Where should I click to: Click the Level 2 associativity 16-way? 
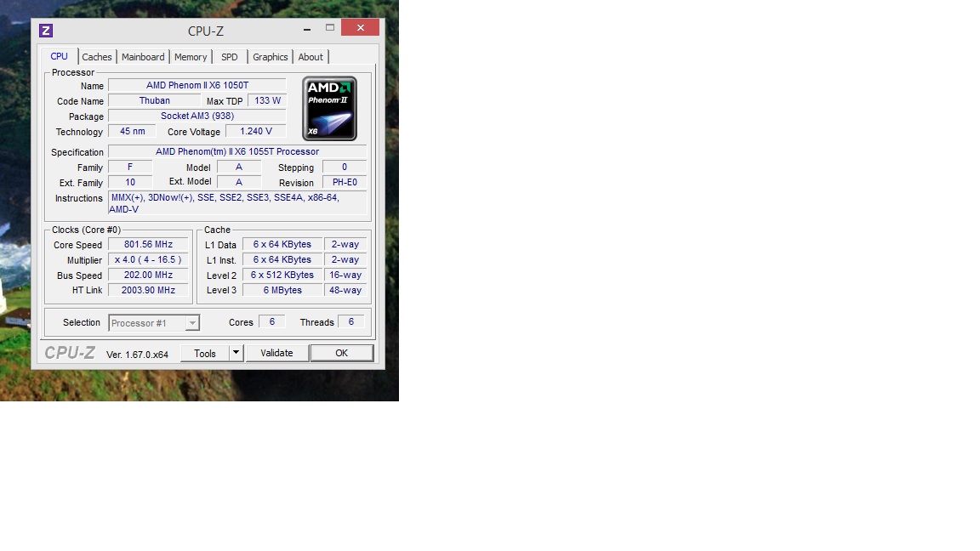345,275
